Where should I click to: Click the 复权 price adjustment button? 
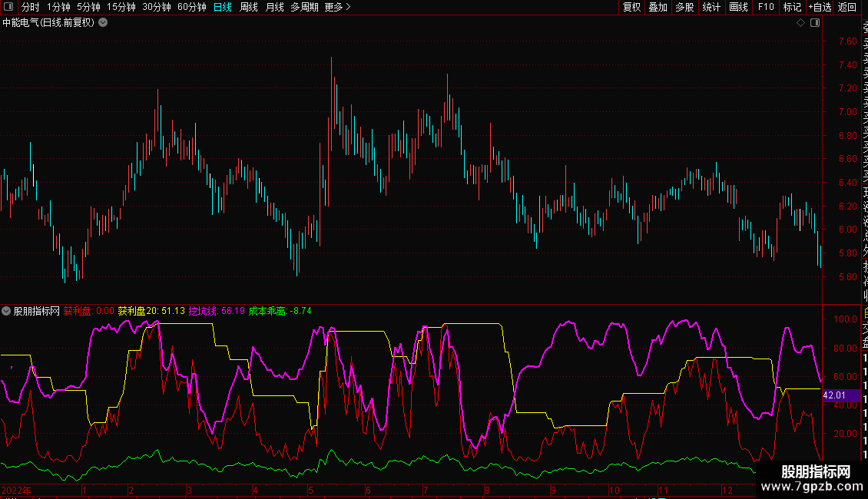(631, 7)
